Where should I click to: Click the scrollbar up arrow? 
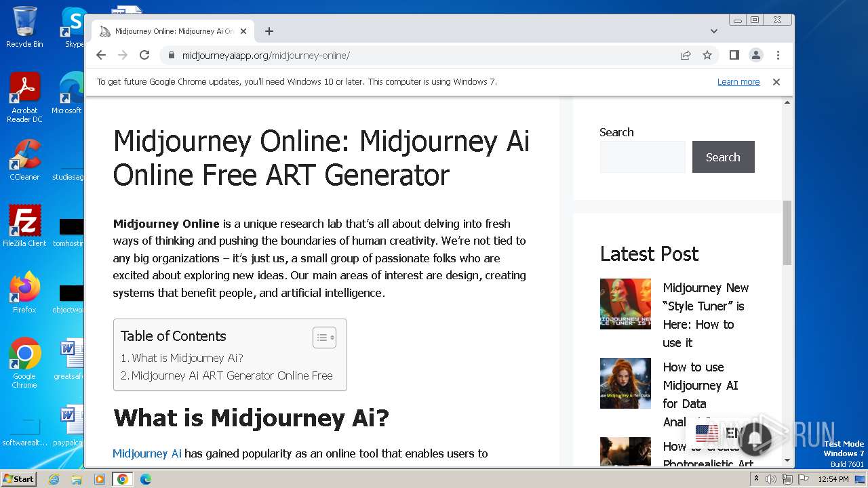(787, 102)
